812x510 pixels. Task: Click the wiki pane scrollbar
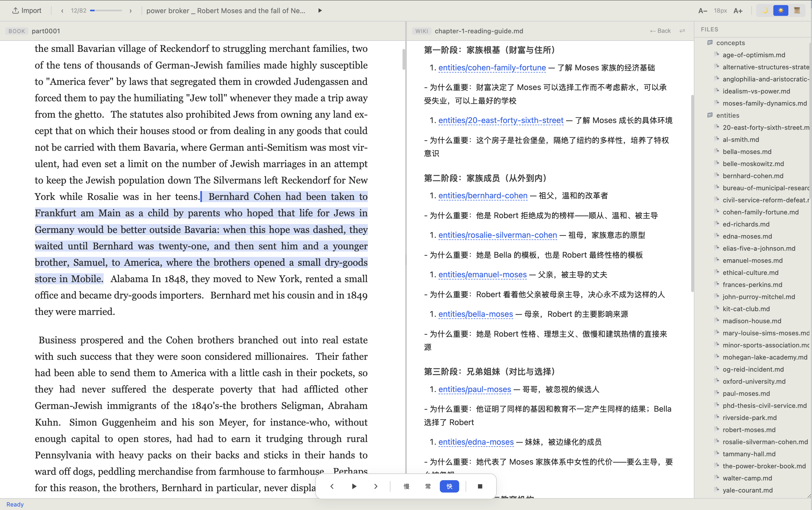(x=692, y=193)
